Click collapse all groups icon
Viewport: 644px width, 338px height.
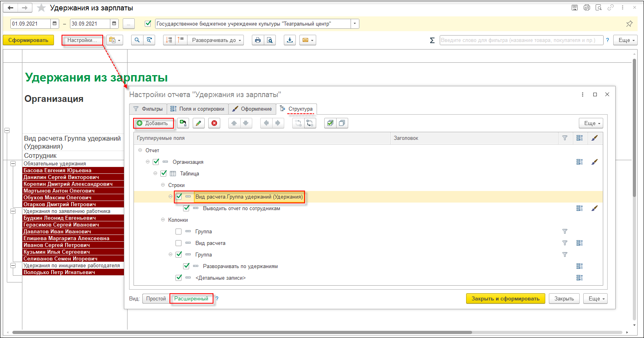pyautogui.click(x=169, y=40)
